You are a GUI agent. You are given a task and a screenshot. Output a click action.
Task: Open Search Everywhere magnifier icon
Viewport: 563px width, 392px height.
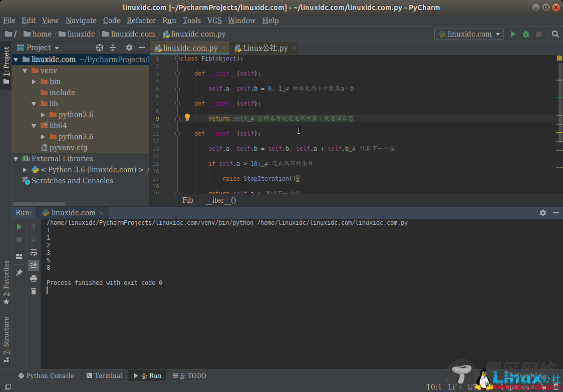[x=555, y=34]
